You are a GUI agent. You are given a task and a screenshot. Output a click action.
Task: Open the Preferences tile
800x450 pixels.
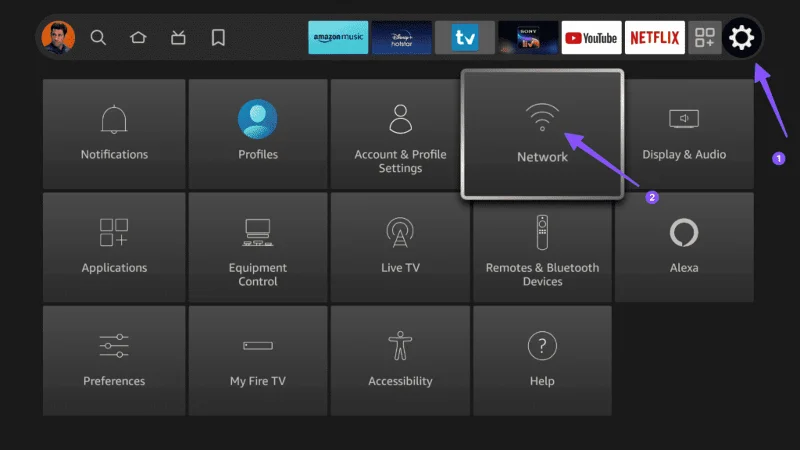point(114,361)
